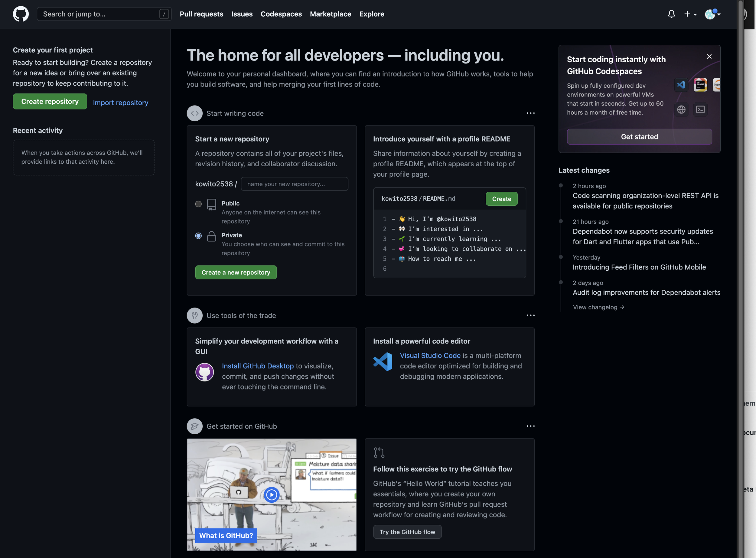Open the plus create-new dropdown
This screenshot has height=558, width=756.
click(x=690, y=14)
